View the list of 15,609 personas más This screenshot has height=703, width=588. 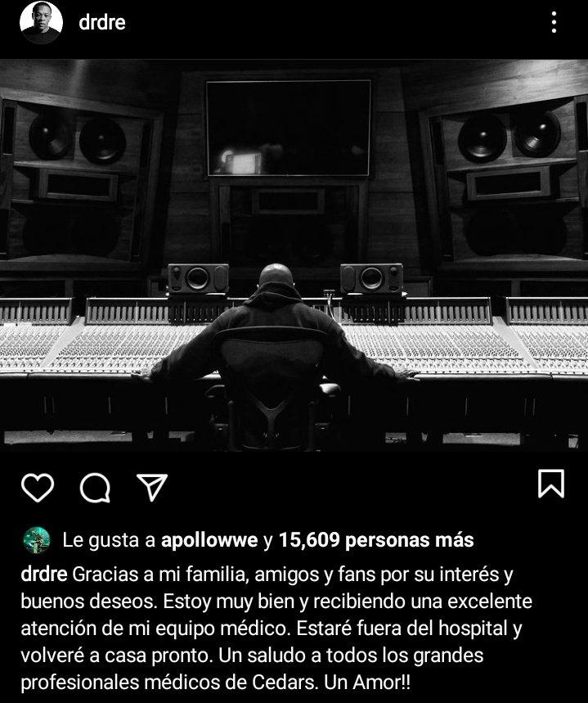click(376, 540)
